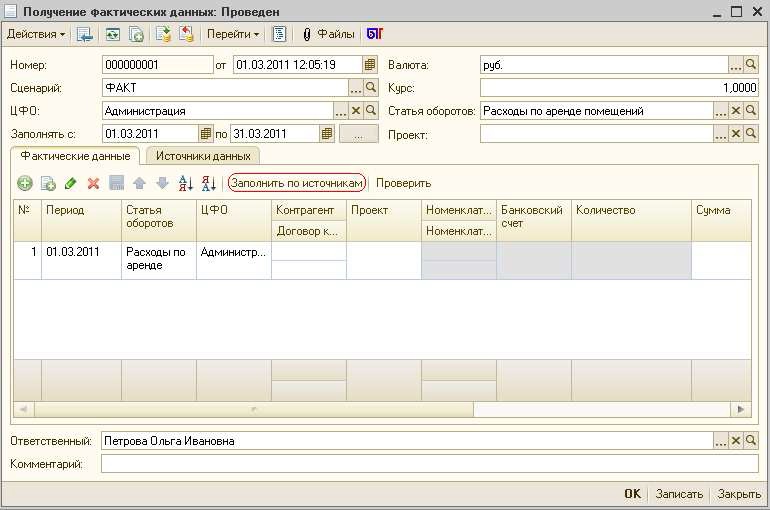The width and height of the screenshot is (770, 510).
Task: Click Заполнить по источникам button
Action: [297, 183]
